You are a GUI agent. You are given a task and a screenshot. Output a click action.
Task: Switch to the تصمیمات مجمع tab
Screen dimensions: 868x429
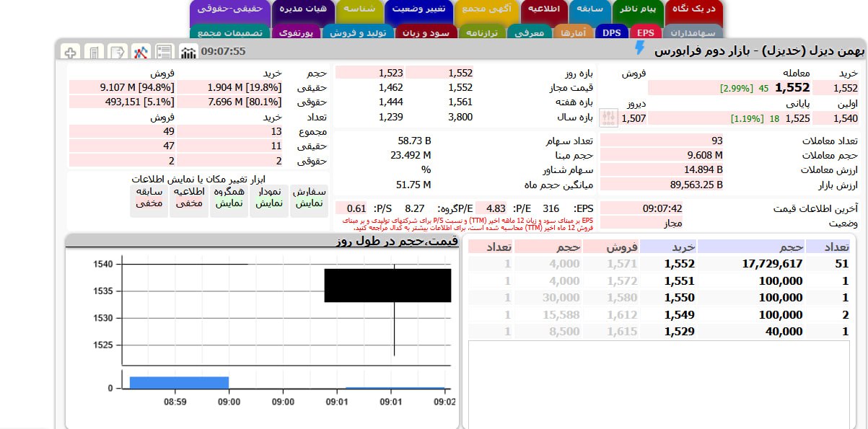click(229, 32)
